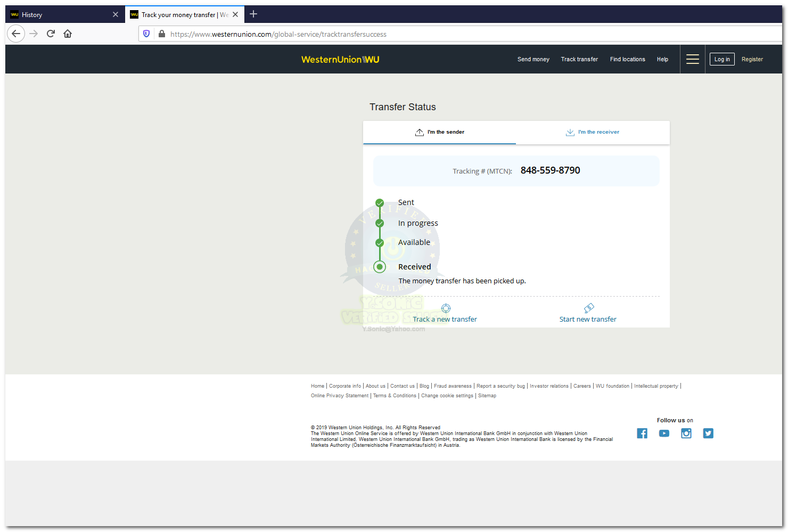Open the Terms & Conditions link
788x532 pixels.
coord(395,396)
